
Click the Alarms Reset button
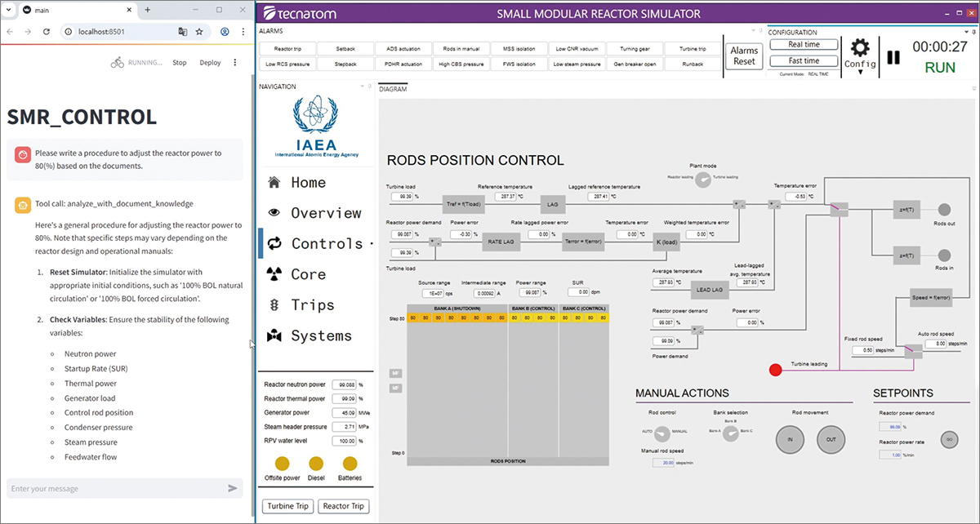point(744,56)
